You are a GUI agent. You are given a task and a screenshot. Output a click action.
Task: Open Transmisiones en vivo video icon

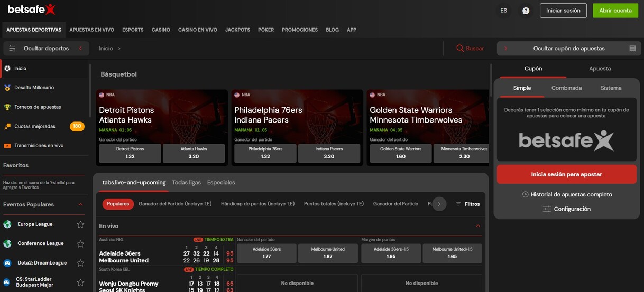[x=7, y=146]
